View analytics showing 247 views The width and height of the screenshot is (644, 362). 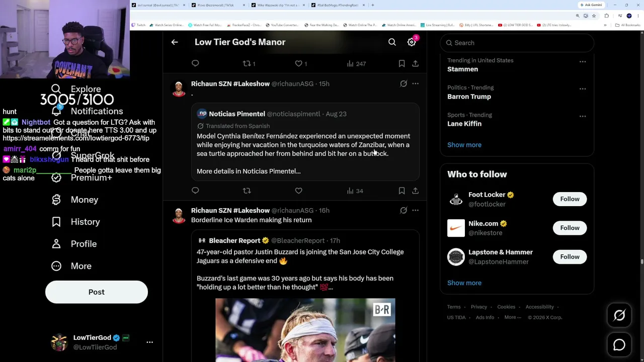click(356, 64)
